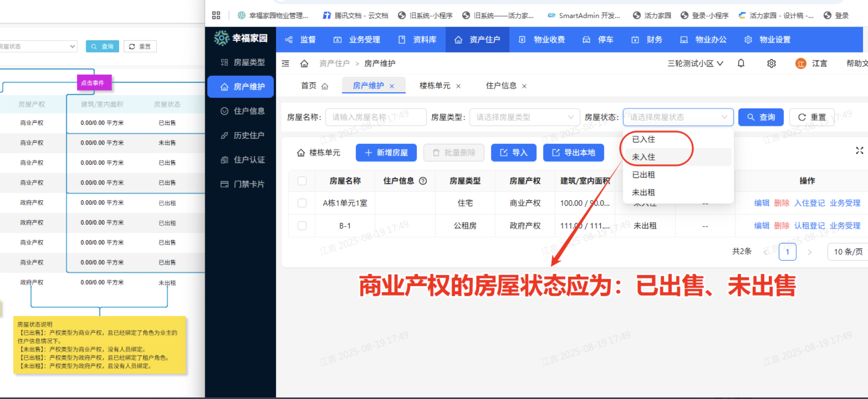Click the 新增房屋 button
The width and height of the screenshot is (868, 399).
[386, 152]
